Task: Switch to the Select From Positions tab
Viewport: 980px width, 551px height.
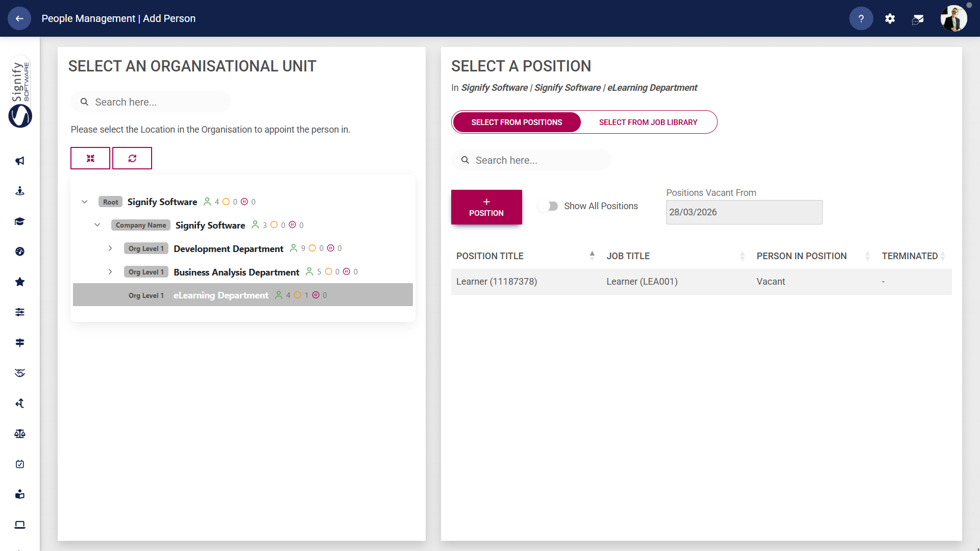Action: click(x=516, y=122)
